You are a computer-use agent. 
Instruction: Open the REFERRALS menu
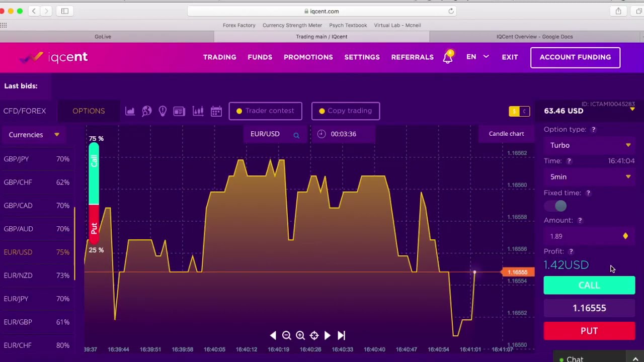tap(413, 57)
